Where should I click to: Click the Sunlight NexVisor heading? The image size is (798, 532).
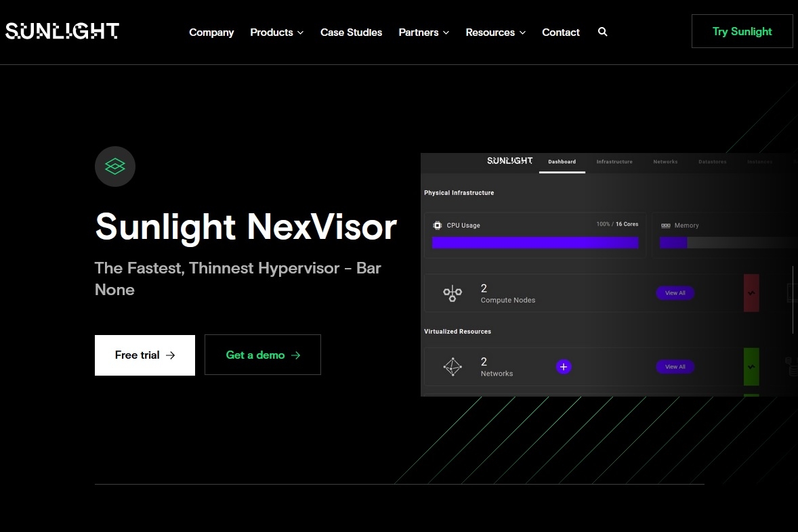click(x=246, y=226)
